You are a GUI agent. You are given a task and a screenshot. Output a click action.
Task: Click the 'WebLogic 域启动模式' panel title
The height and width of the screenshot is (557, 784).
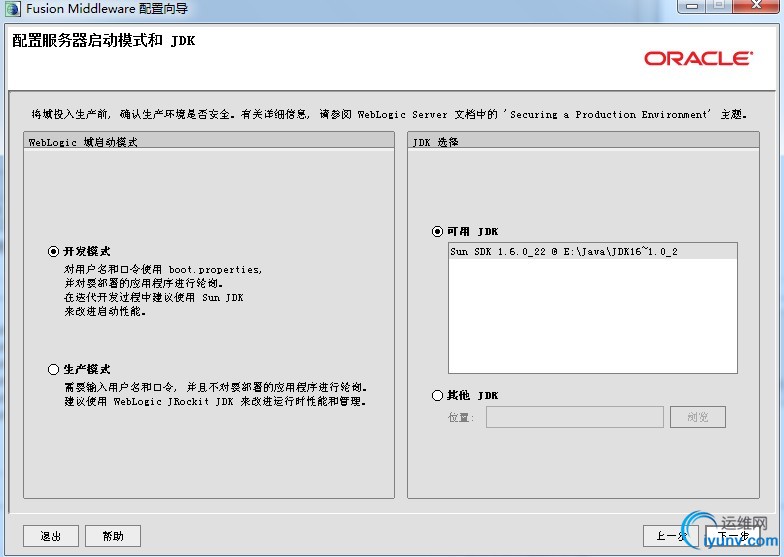click(83, 142)
